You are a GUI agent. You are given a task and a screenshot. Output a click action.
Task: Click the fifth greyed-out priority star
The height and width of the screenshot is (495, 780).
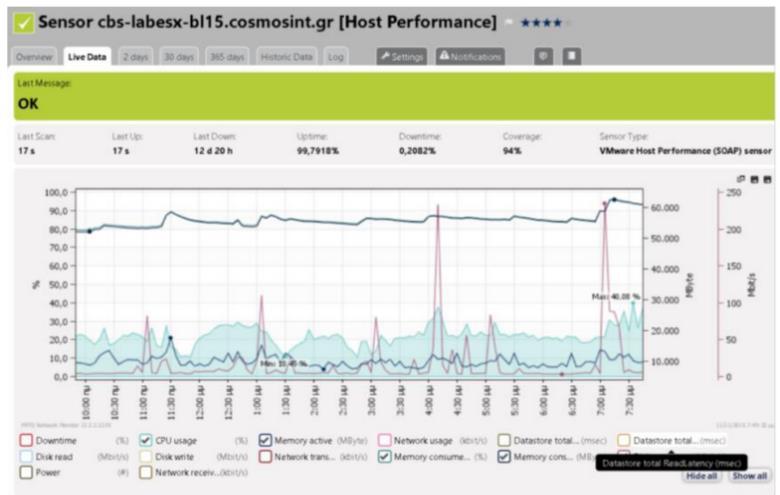568,22
